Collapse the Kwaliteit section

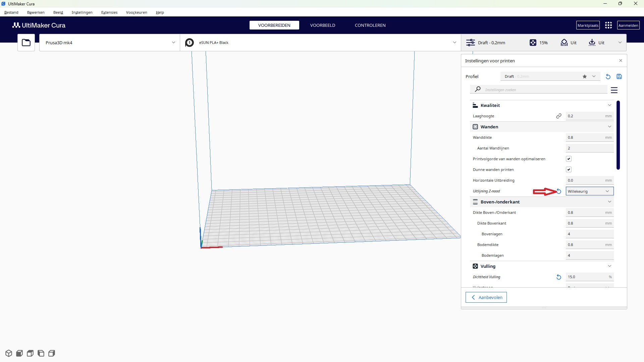coord(609,105)
